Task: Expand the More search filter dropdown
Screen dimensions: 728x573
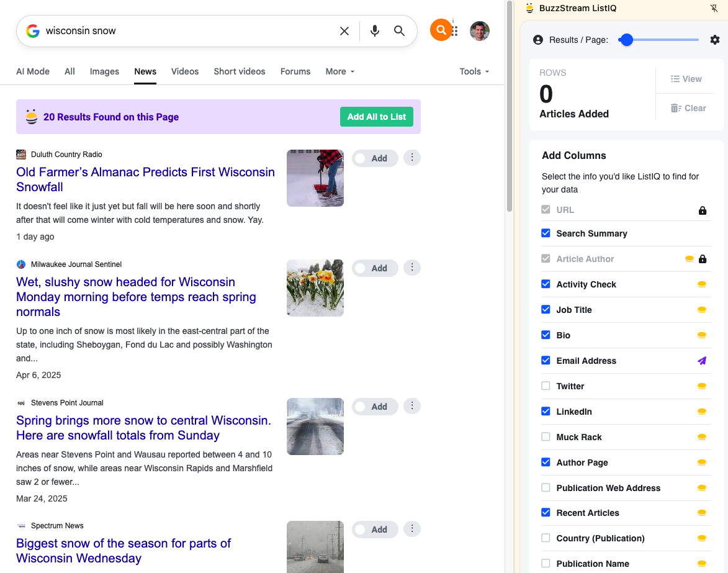Action: (x=340, y=71)
